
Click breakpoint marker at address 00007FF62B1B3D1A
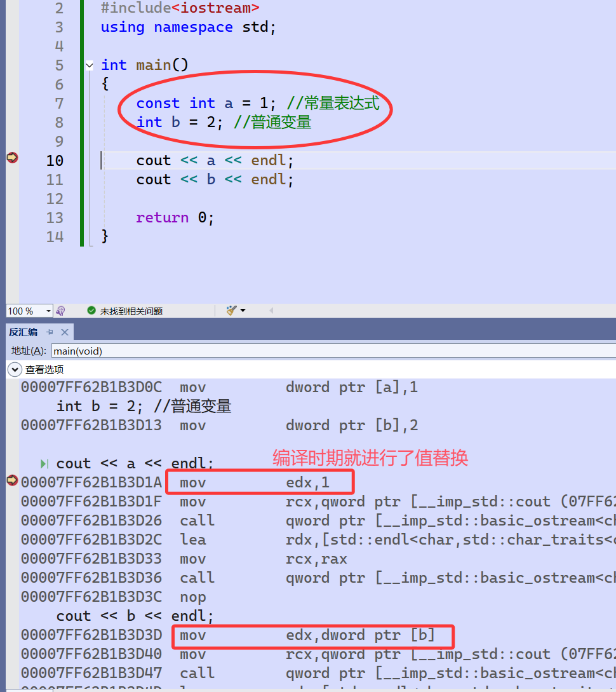pyautogui.click(x=12, y=480)
